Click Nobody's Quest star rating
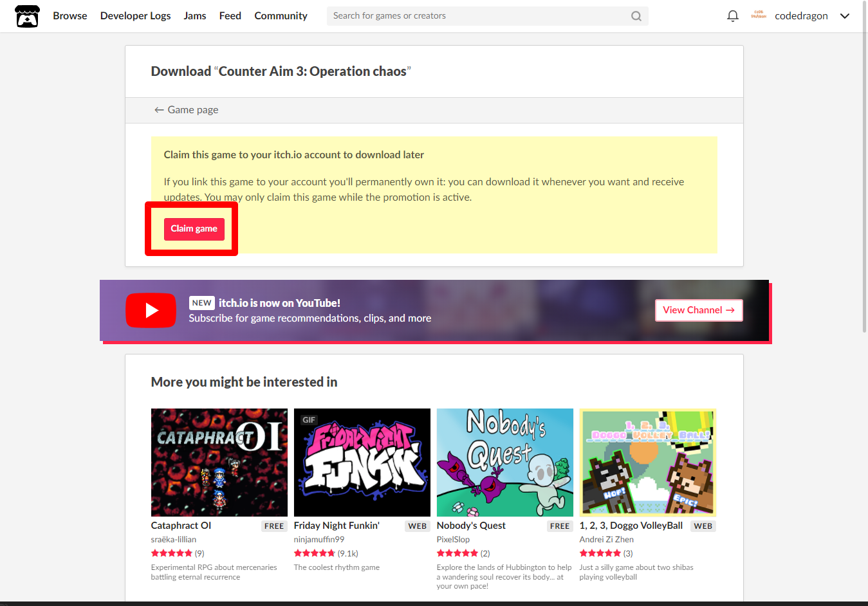Image resolution: width=868 pixels, height=606 pixels. (x=457, y=553)
